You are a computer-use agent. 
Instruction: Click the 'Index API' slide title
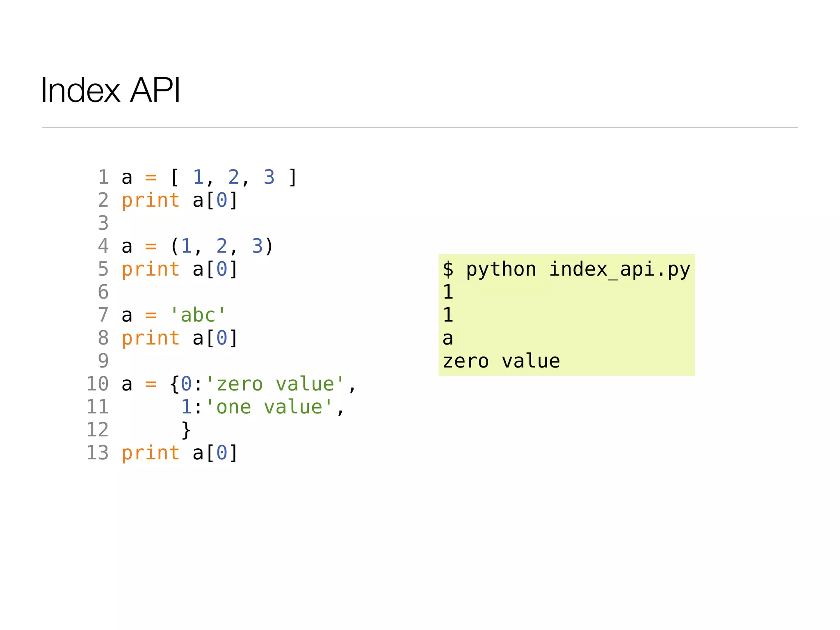pos(110,90)
